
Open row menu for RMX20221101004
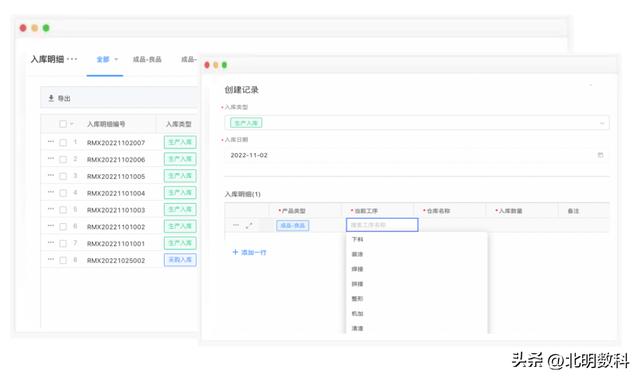(51, 192)
